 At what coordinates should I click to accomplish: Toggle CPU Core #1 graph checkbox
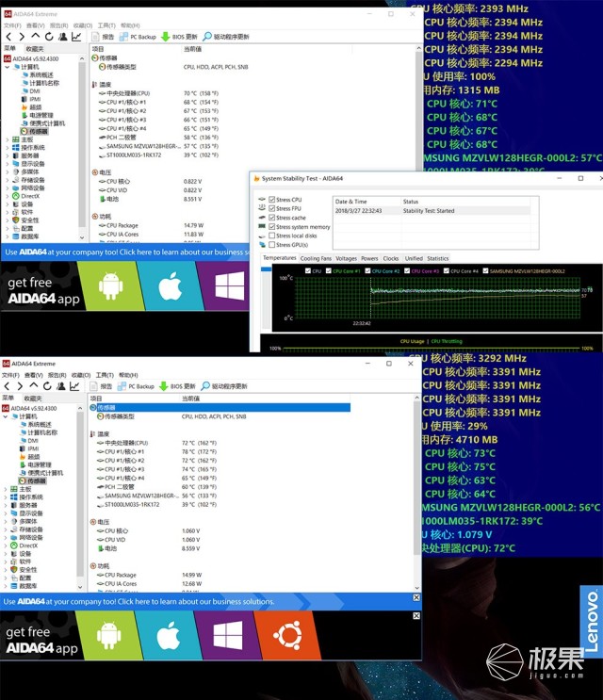click(329, 271)
